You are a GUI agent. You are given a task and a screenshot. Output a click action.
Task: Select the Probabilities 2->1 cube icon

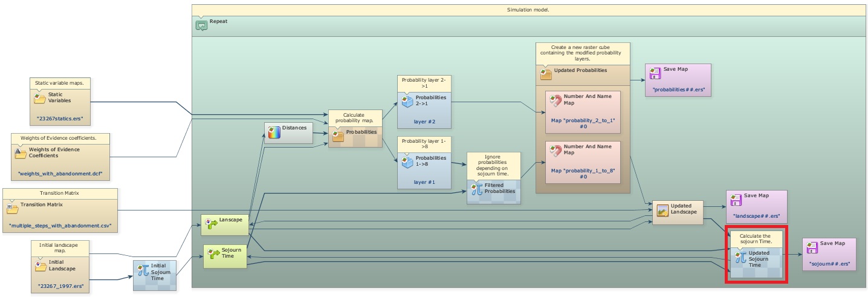pyautogui.click(x=407, y=101)
